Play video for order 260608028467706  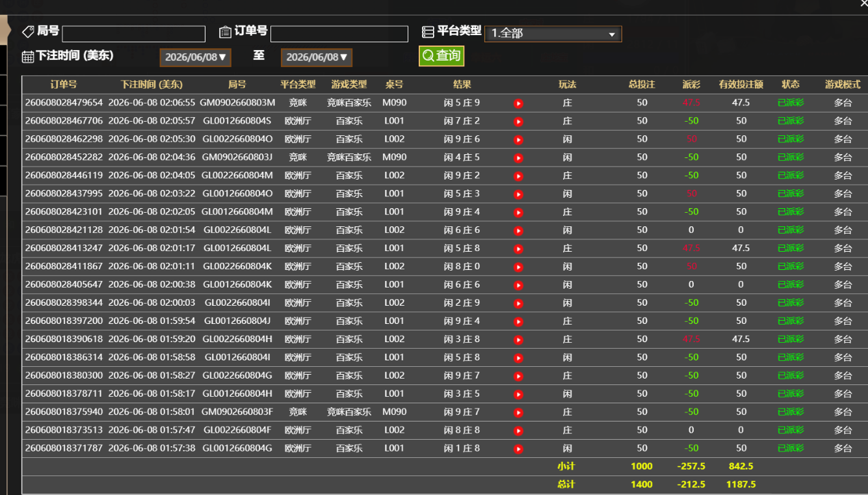(x=518, y=121)
